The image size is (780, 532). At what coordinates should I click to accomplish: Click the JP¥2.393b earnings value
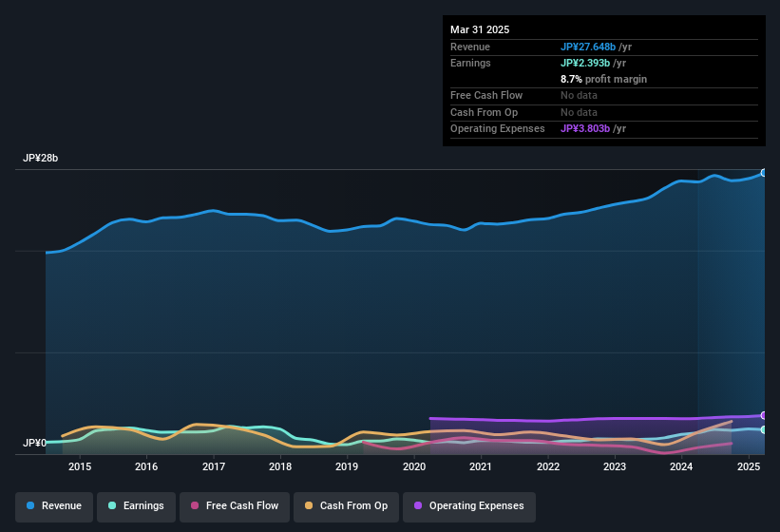click(x=585, y=63)
